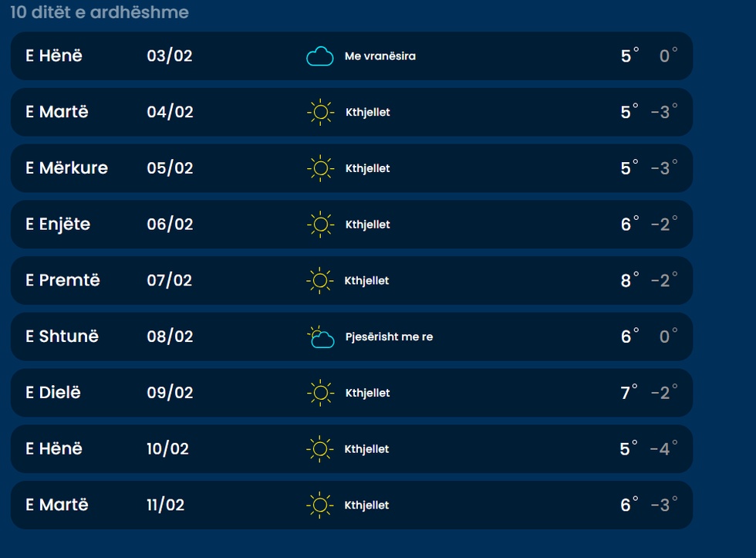The width and height of the screenshot is (756, 558).
Task: Click the cloud icon for 03/02
Action: tap(319, 56)
